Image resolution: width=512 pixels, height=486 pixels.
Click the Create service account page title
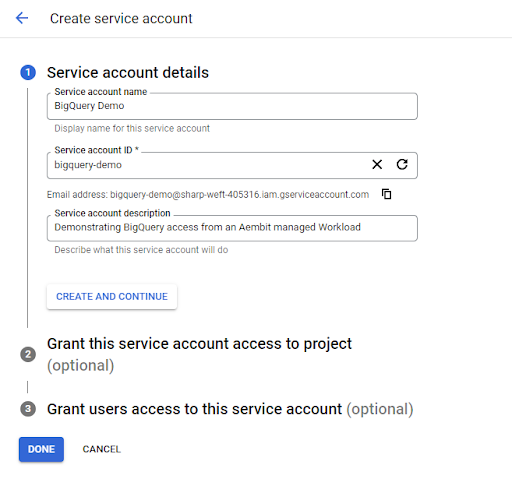121,18
